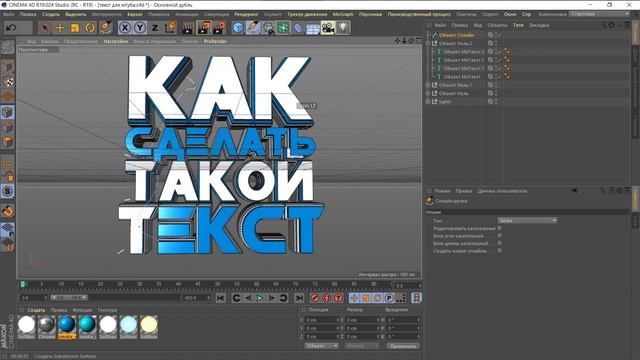
Task: Enable Блок угла касательной checkbox
Action: click(500, 236)
